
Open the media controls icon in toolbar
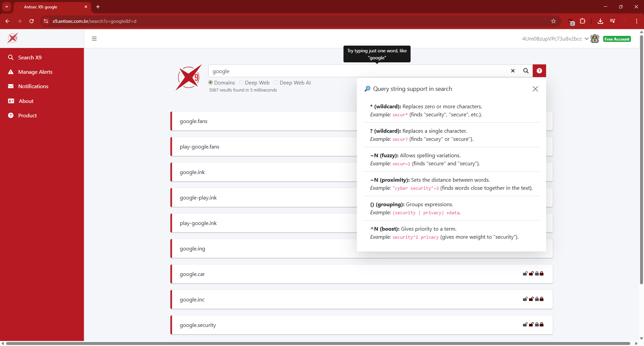coord(613,21)
